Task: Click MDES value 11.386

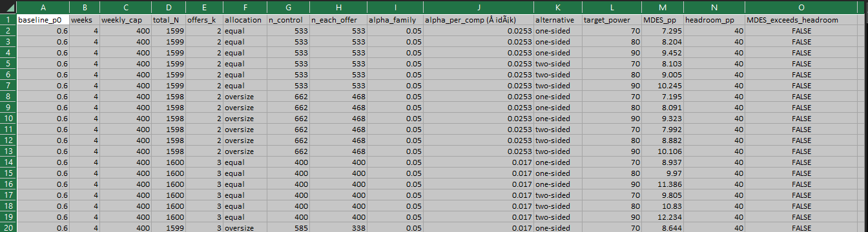Action: pyautogui.click(x=663, y=184)
